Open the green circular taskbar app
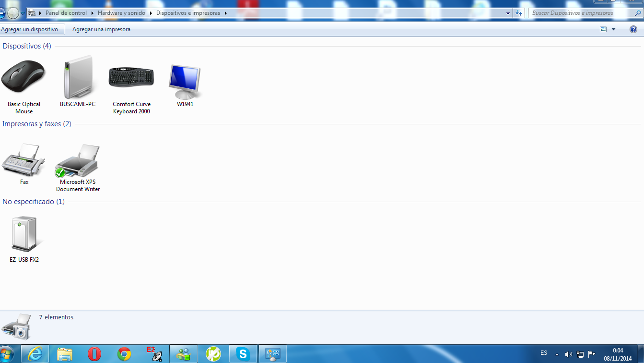 213,354
